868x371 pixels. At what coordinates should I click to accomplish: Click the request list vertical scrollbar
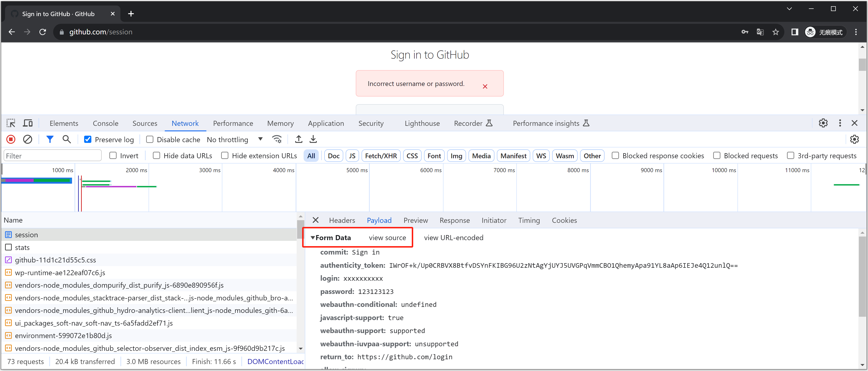tap(300, 230)
